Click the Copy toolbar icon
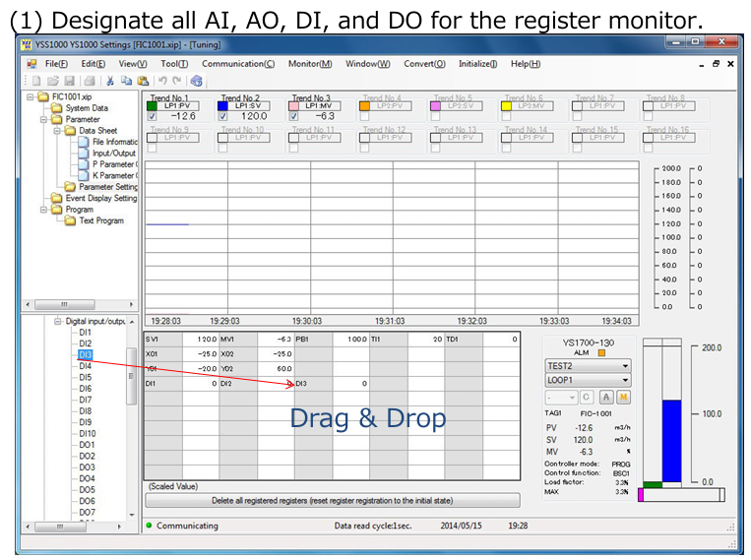Viewport: 751px width, 560px height. point(126,81)
